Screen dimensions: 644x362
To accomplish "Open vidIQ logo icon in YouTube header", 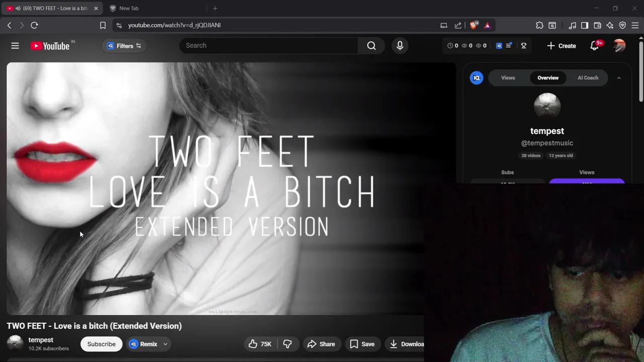I will point(499,46).
